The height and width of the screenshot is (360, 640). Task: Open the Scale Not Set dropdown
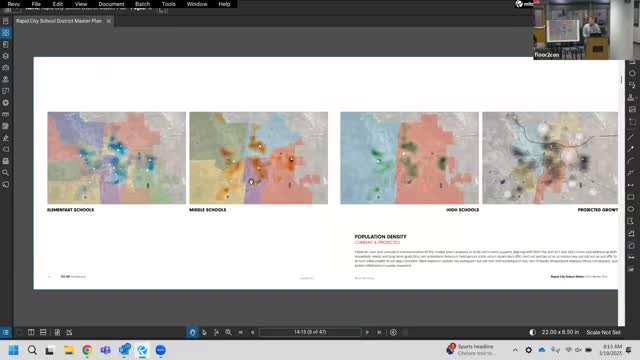coord(603,332)
